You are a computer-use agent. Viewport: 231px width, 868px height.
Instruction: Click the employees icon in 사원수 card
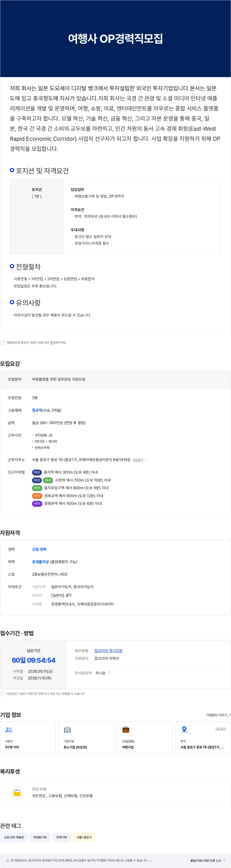[9, 730]
